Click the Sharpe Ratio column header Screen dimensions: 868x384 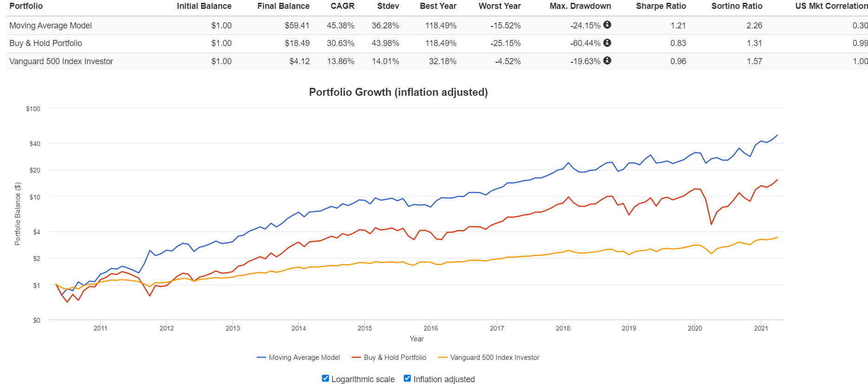coord(661,6)
